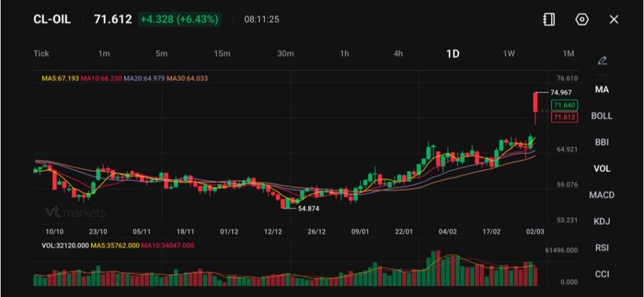
Task: Show the MACD sub-indicator
Action: point(602,195)
